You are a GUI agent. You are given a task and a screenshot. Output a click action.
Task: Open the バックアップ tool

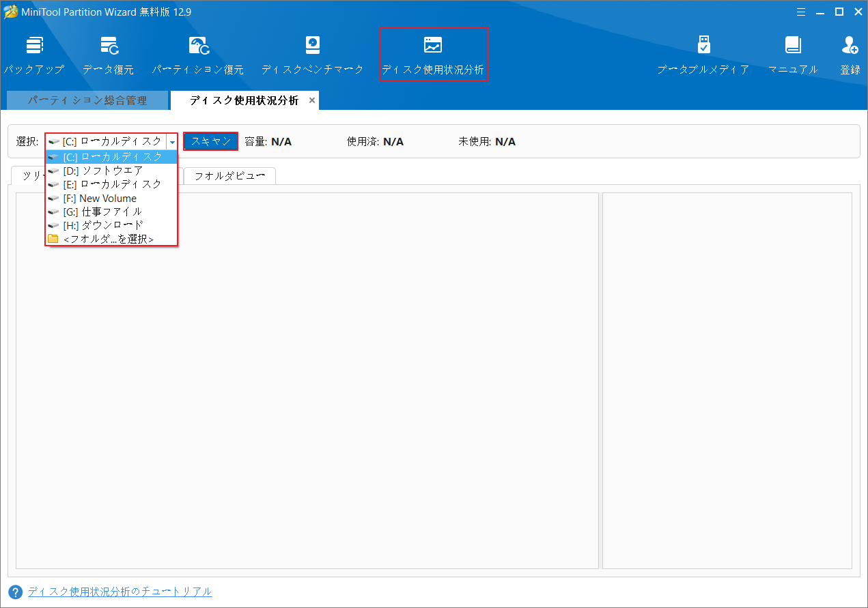click(x=34, y=54)
